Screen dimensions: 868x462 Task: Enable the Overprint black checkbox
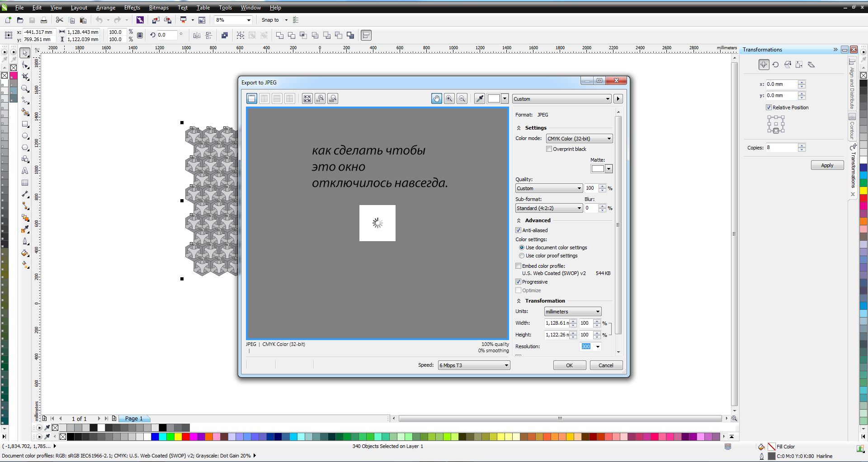point(549,149)
